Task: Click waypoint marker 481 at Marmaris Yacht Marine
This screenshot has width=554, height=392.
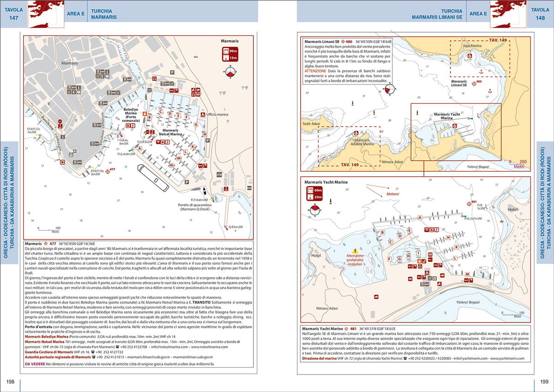Action: click(x=469, y=204)
